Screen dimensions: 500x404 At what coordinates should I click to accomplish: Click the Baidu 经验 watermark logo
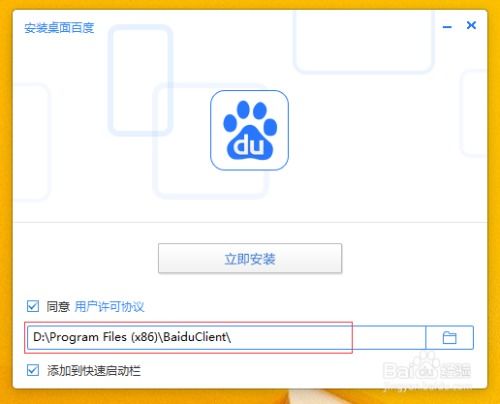[427, 369]
